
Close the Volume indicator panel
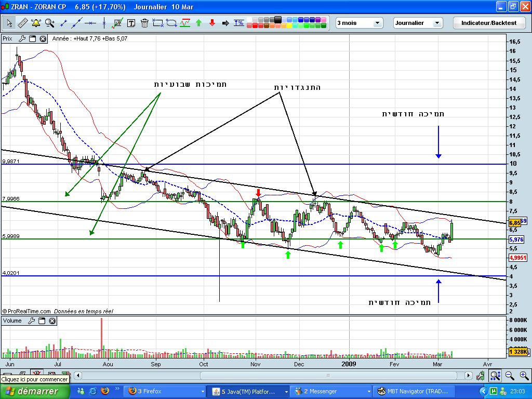click(x=52, y=321)
